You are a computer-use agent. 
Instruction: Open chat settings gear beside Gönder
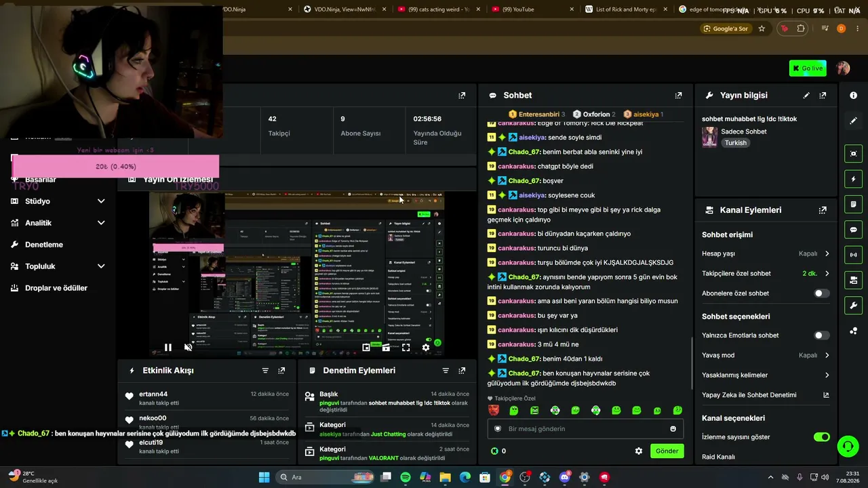coord(638,451)
